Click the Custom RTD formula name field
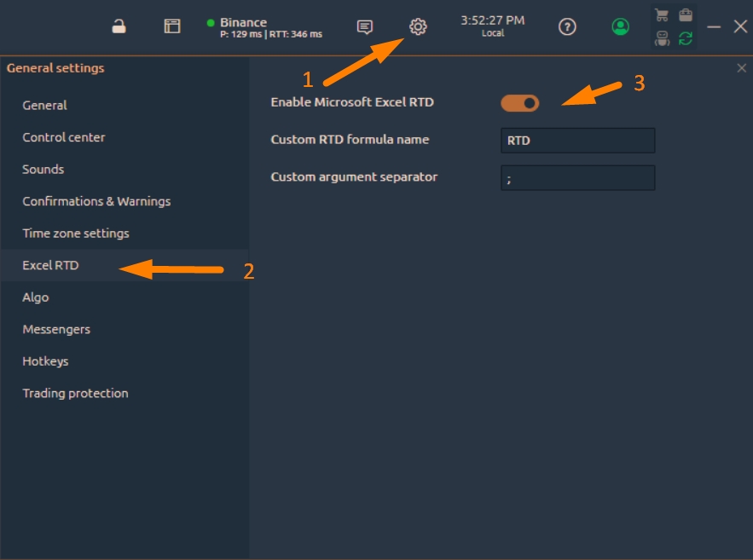The height and width of the screenshot is (560, 753). [577, 141]
